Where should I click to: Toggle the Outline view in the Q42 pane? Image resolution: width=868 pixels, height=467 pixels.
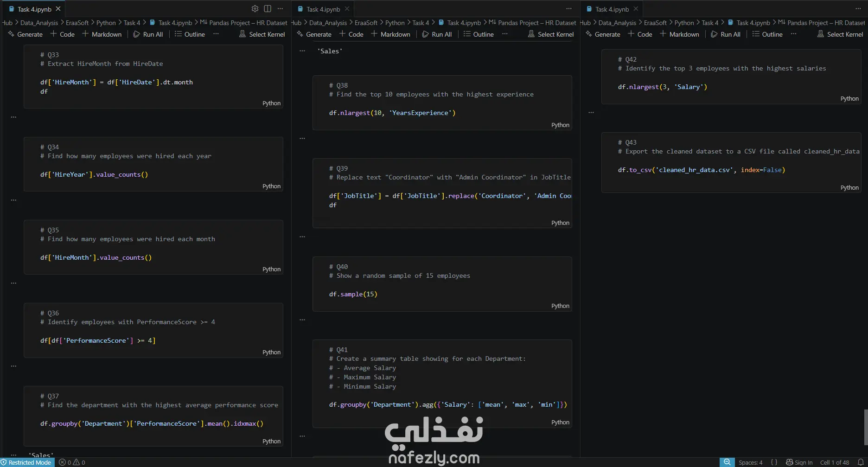click(x=767, y=34)
